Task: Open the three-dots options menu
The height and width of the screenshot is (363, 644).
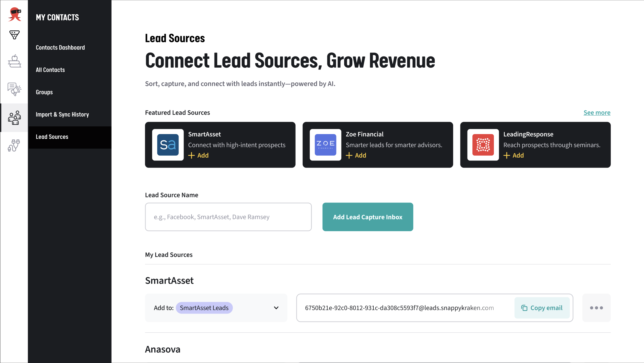Action: click(x=596, y=308)
